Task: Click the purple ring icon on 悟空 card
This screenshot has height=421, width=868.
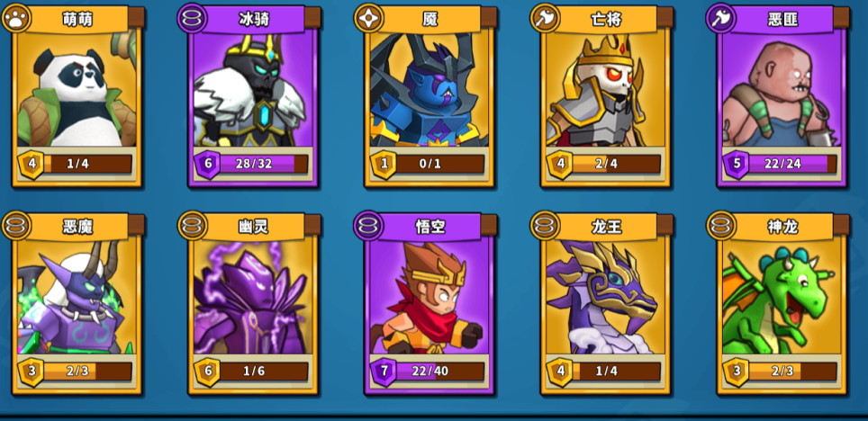Action: [x=368, y=226]
